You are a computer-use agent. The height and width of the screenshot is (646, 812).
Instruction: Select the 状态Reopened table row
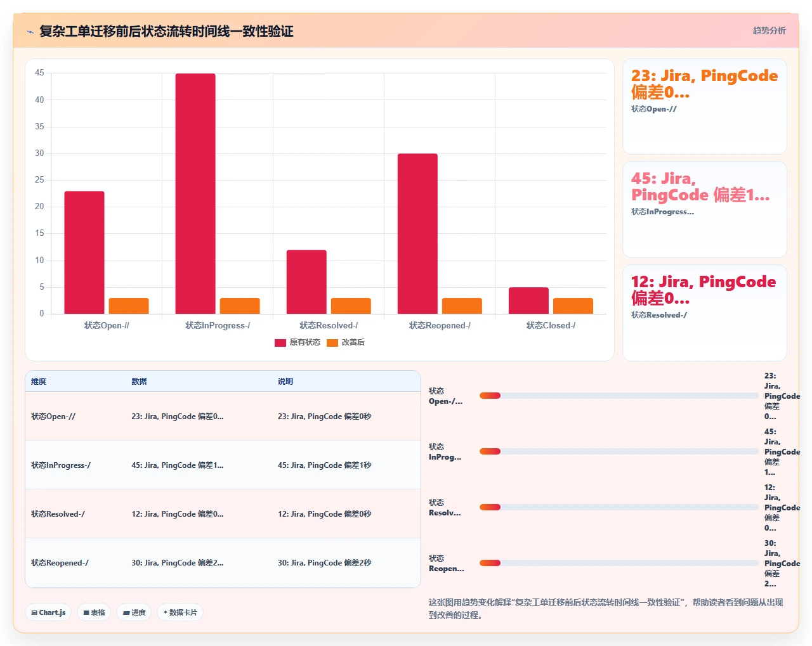click(223, 563)
